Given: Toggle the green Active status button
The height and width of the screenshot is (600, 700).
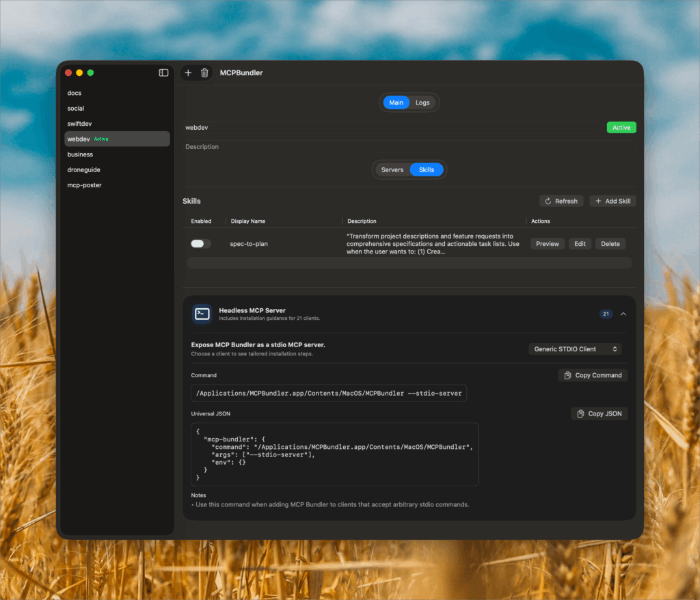Looking at the screenshot, I should point(621,128).
